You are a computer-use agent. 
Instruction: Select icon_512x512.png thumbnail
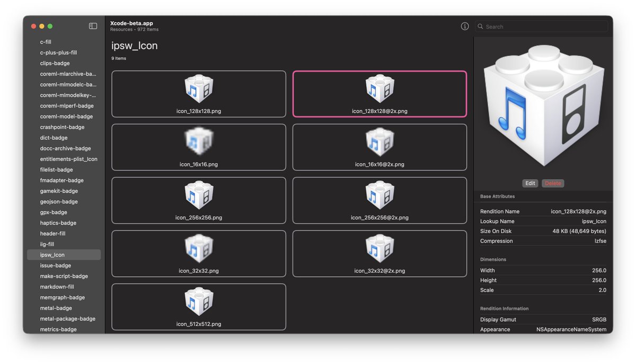tap(199, 307)
